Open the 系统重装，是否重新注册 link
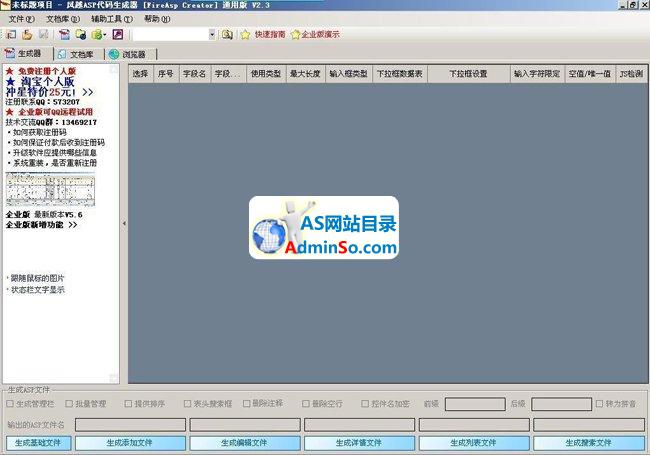Screen dimensions: 650x455 tap(55, 163)
